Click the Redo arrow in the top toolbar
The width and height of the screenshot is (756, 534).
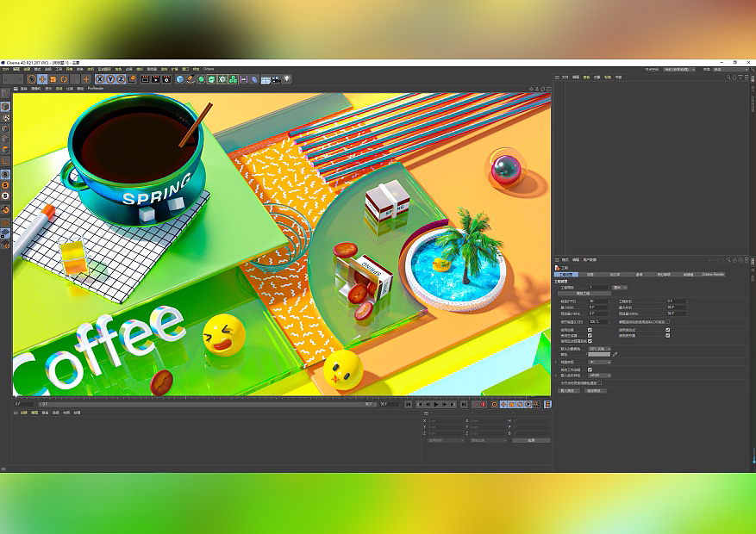[x=18, y=79]
